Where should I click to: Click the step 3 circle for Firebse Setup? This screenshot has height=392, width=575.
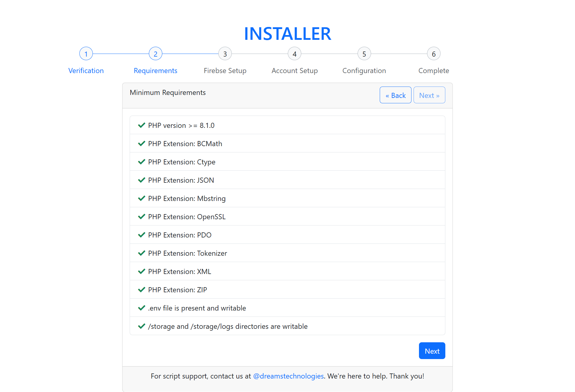pyautogui.click(x=225, y=54)
